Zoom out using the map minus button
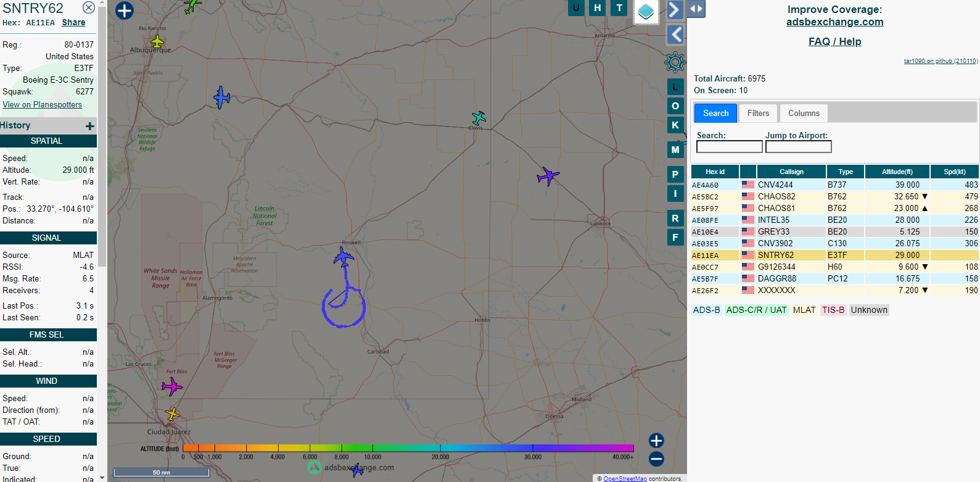980x482 pixels. [656, 459]
